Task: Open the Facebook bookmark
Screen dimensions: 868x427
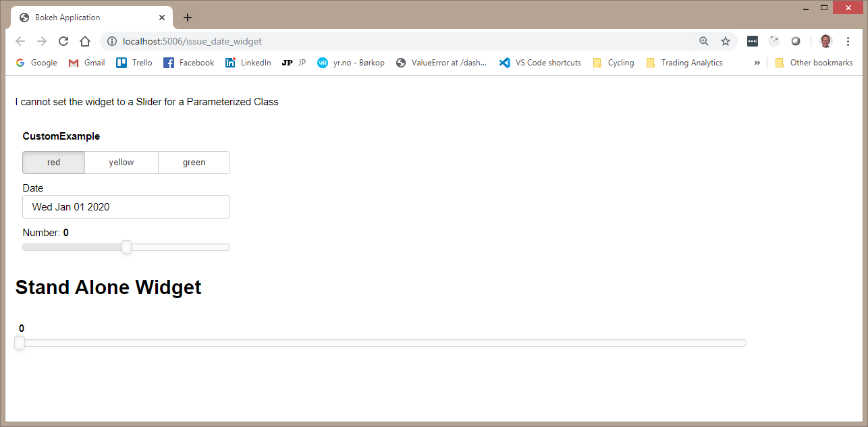Action: pos(188,62)
